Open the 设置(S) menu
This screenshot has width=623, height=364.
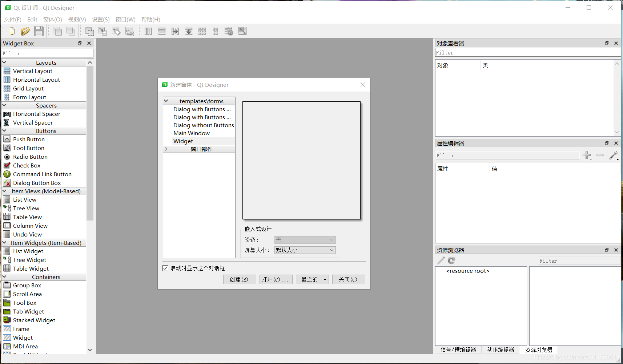pos(101,20)
